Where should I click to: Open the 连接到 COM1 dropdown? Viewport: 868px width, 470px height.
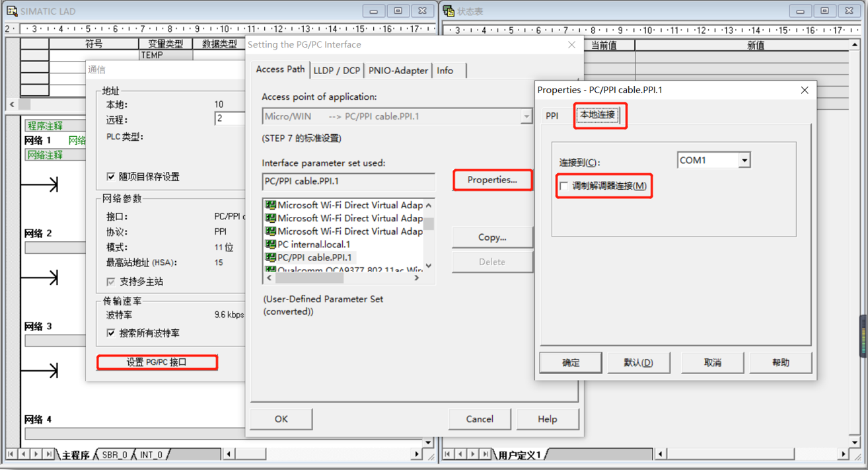click(x=744, y=161)
